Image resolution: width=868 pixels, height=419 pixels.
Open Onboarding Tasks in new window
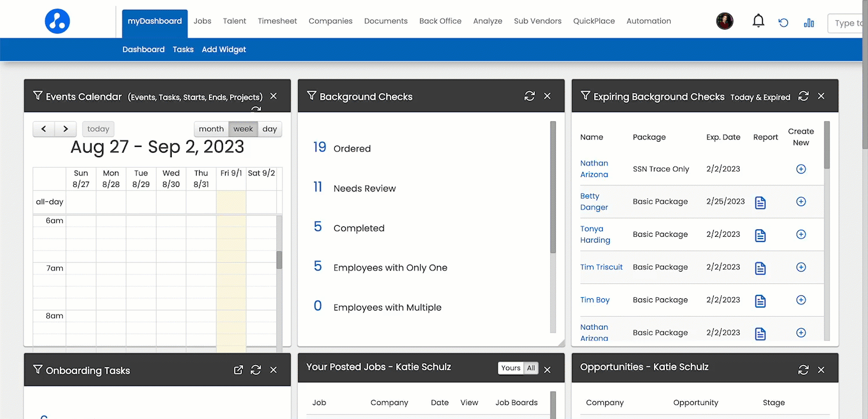pyautogui.click(x=238, y=370)
